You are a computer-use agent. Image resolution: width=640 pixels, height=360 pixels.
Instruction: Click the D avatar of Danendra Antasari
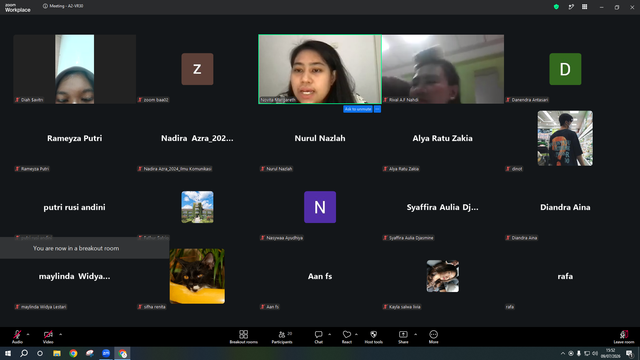[x=565, y=69]
